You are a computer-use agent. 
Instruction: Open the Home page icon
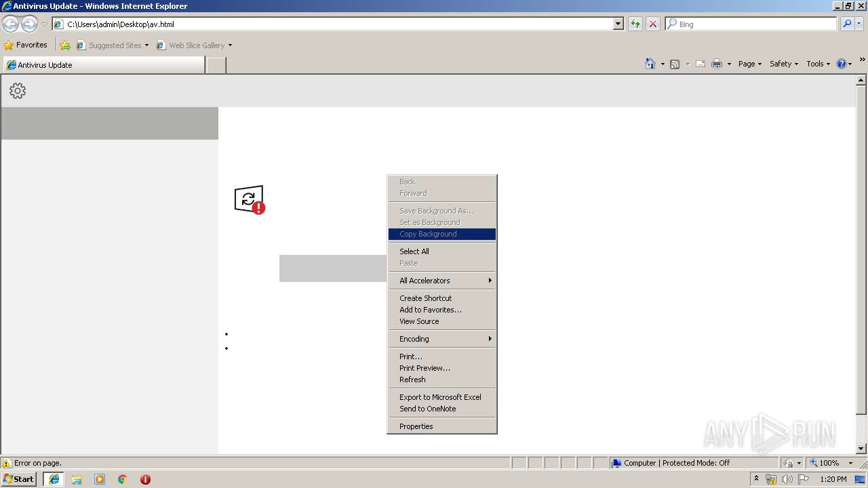(650, 64)
